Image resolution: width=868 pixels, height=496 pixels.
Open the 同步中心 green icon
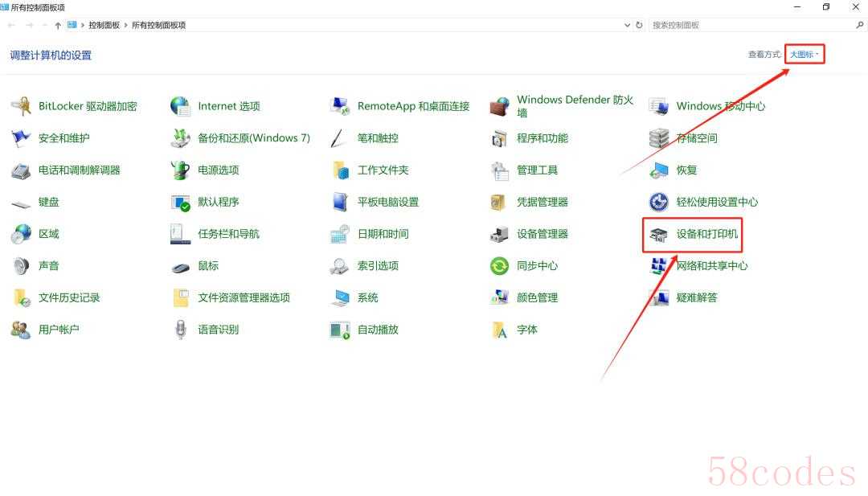click(499, 266)
